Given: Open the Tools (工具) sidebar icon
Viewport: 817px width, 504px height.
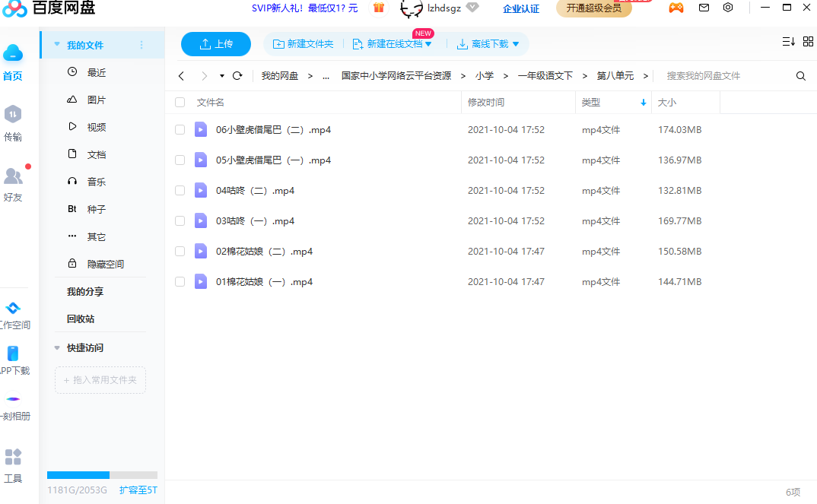Looking at the screenshot, I should point(13,457).
